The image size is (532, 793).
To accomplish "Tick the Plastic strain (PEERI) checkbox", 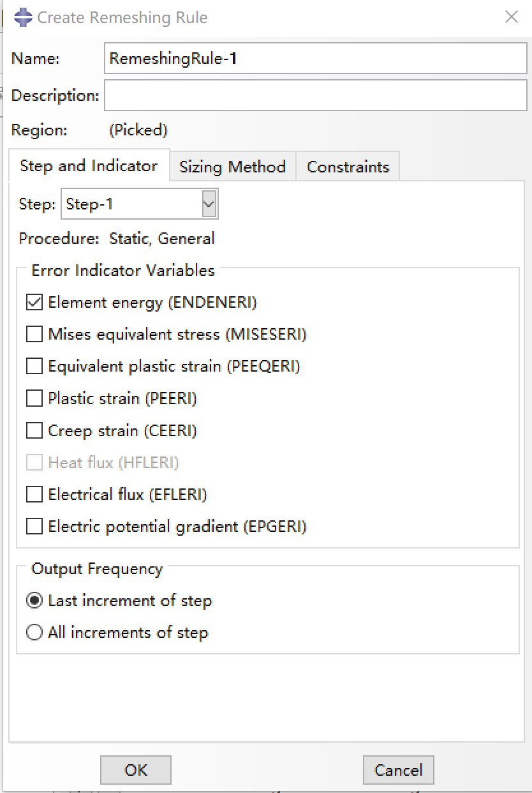I will coord(34,399).
